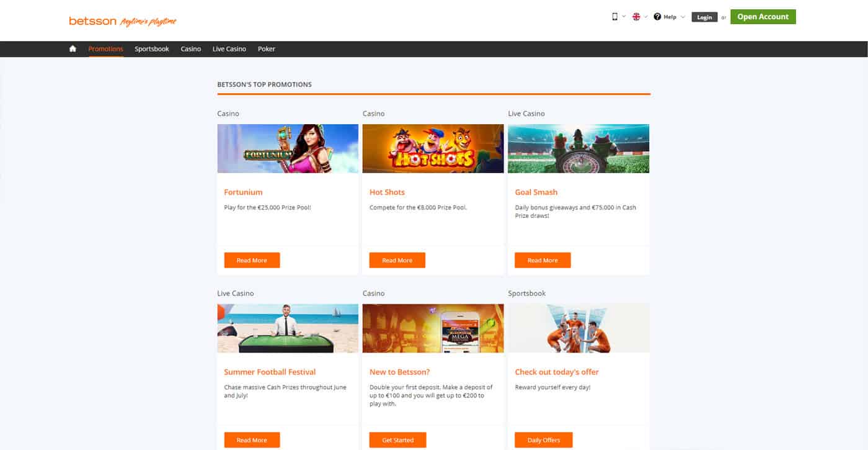Click the green Open Account button
Viewport: 868px width, 450px height.
[763, 17]
